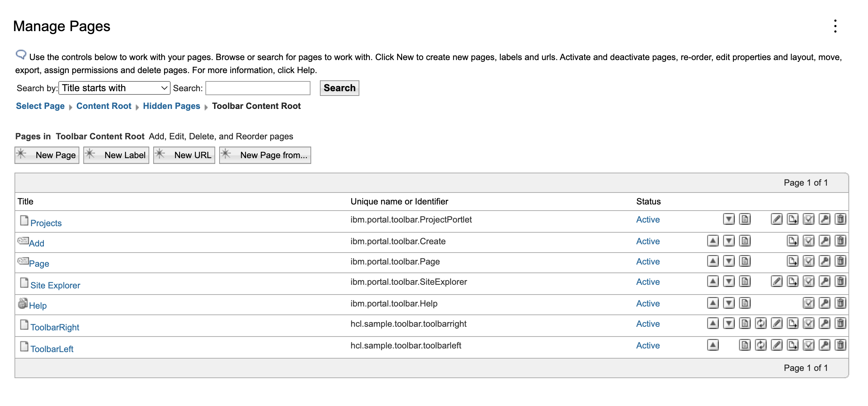
Task: Refresh the ToolbarRight page
Action: point(760,323)
